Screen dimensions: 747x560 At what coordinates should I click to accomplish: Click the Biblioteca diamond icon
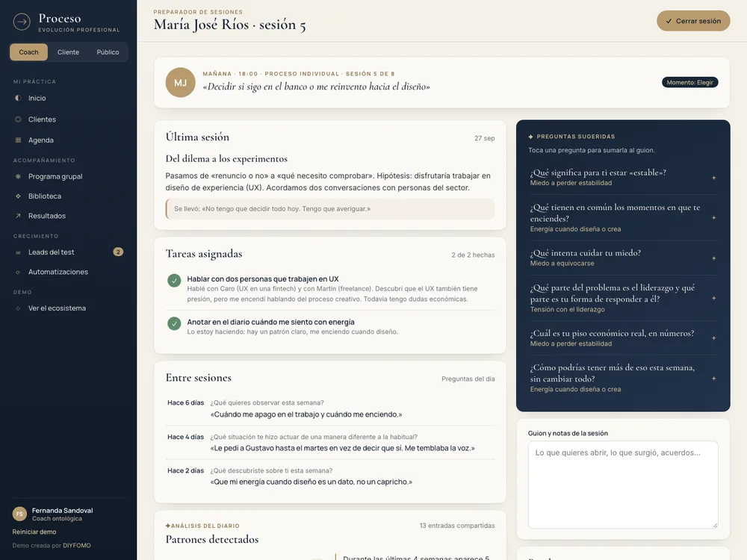(x=18, y=196)
